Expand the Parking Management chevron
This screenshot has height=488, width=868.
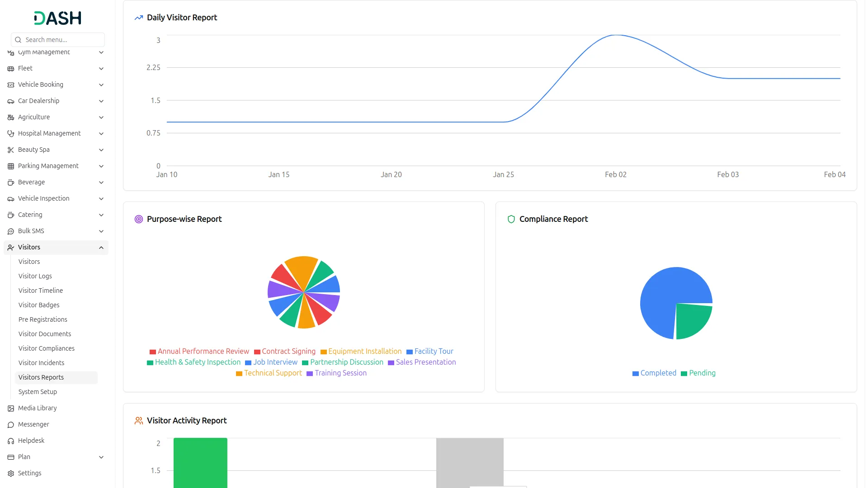pyautogui.click(x=101, y=166)
